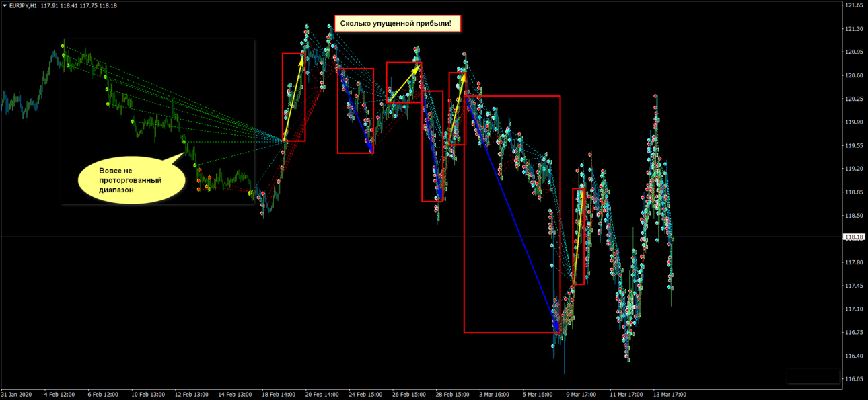This screenshot has height=400, width=868.
Task: Click the 117.80 price scale label
Action: (x=854, y=262)
